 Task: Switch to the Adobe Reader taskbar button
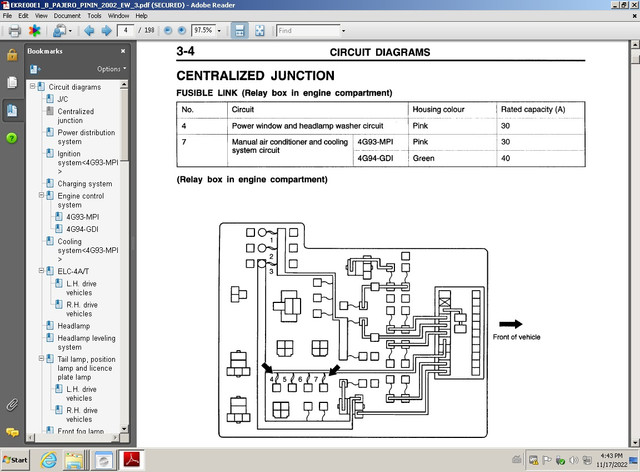click(131, 460)
